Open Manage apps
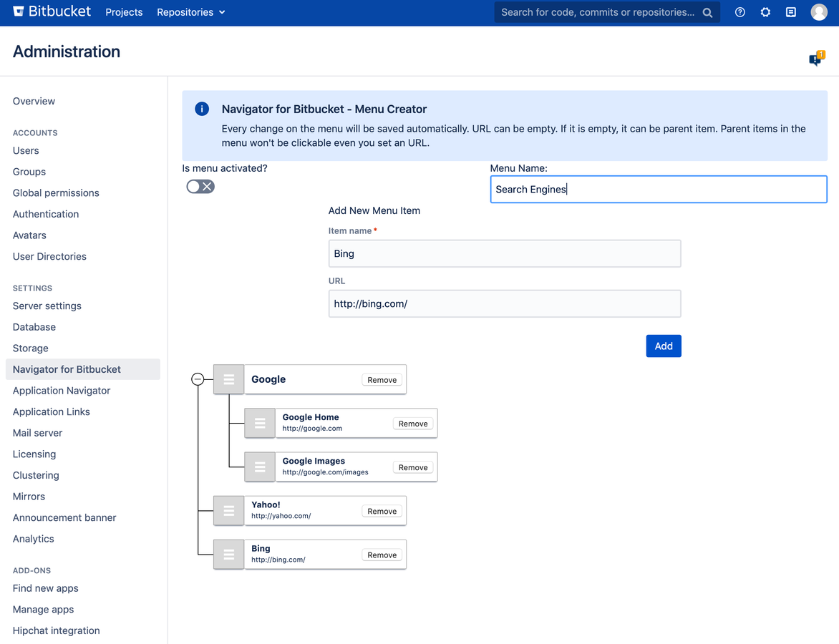 click(44, 609)
